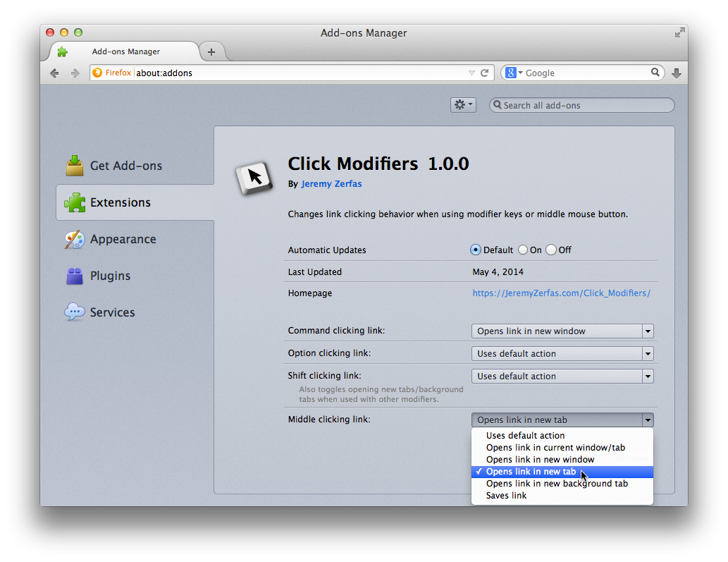Enter full screen using the titlebar arrows icon

[x=679, y=33]
